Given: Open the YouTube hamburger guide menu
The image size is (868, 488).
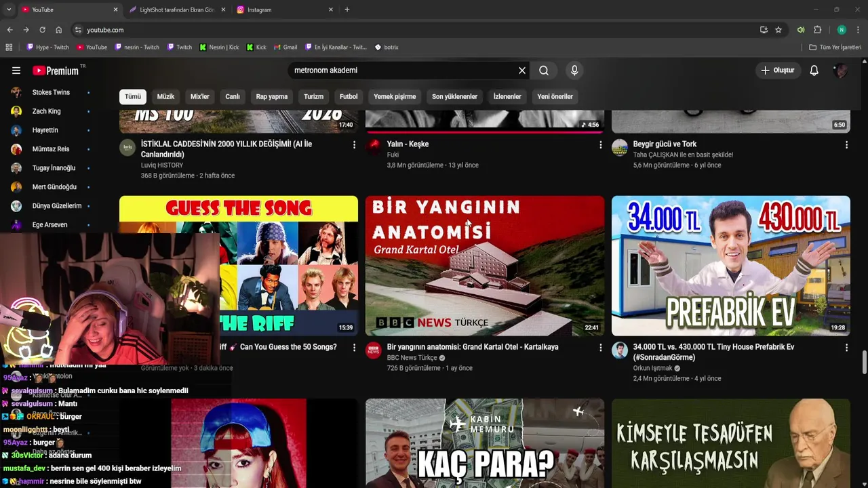Looking at the screenshot, I should pos(16,70).
